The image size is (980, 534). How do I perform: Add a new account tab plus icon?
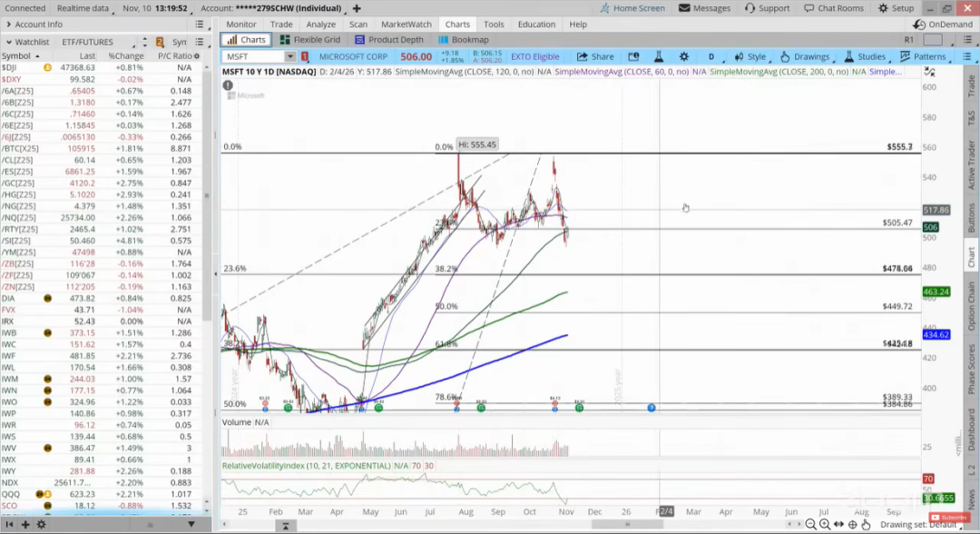[357, 8]
